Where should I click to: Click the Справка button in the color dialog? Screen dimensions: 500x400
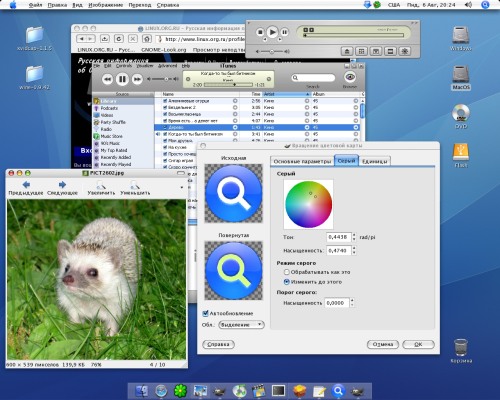point(218,344)
